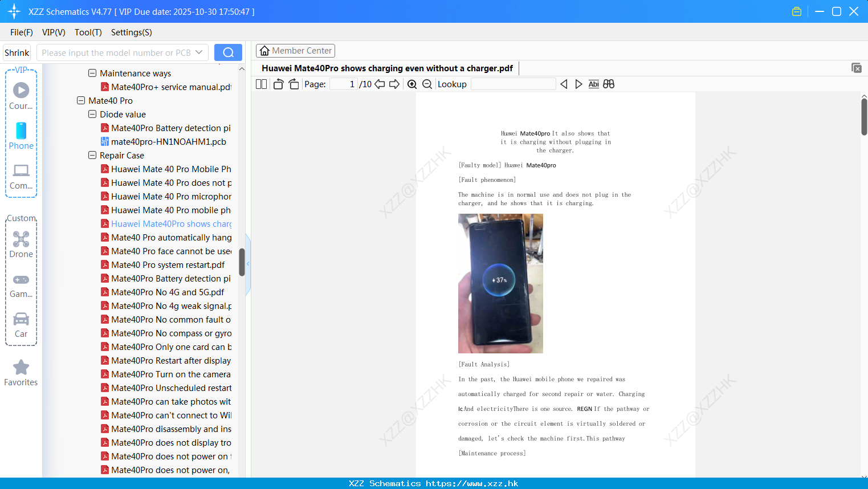This screenshot has height=489, width=868.
Task: Click the file tree scrollbar thumb
Action: point(242,262)
